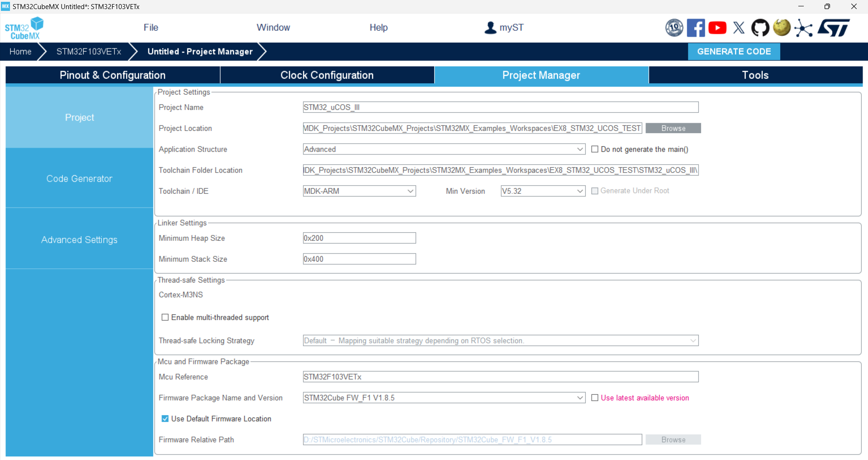868x460 pixels.
Task: Click the myST user account icon
Action: pos(490,28)
